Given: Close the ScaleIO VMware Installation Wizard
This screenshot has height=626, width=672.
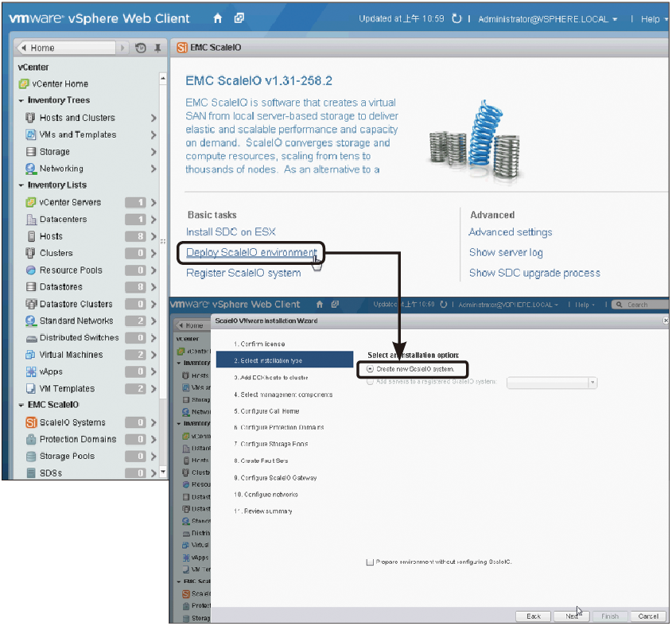Looking at the screenshot, I should tap(666, 321).
